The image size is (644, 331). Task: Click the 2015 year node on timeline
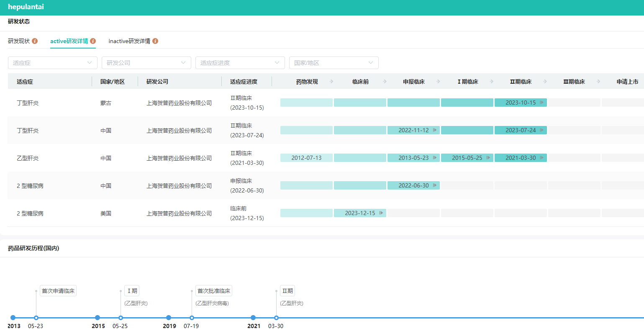tap(97, 318)
